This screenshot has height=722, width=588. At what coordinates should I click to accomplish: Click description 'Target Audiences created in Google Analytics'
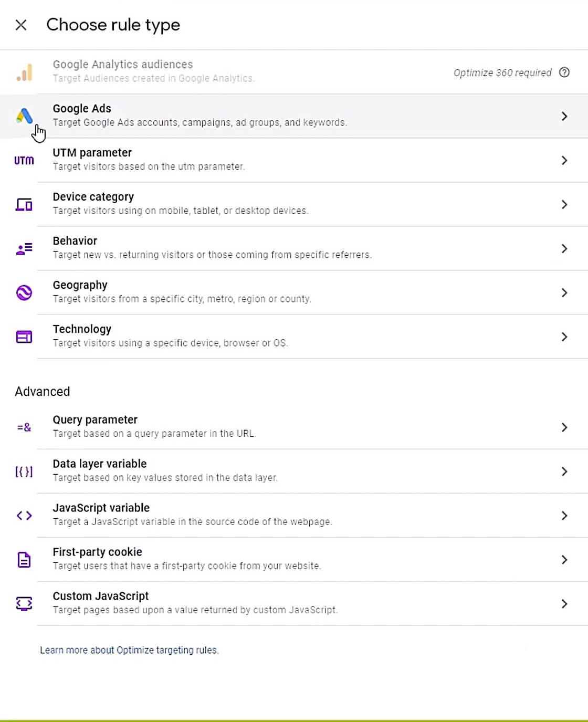154,78
